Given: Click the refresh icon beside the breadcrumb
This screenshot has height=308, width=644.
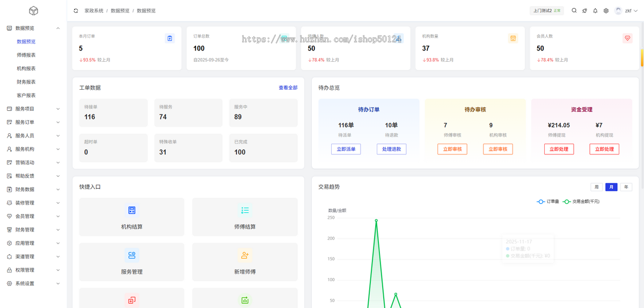Looking at the screenshot, I should [76, 11].
